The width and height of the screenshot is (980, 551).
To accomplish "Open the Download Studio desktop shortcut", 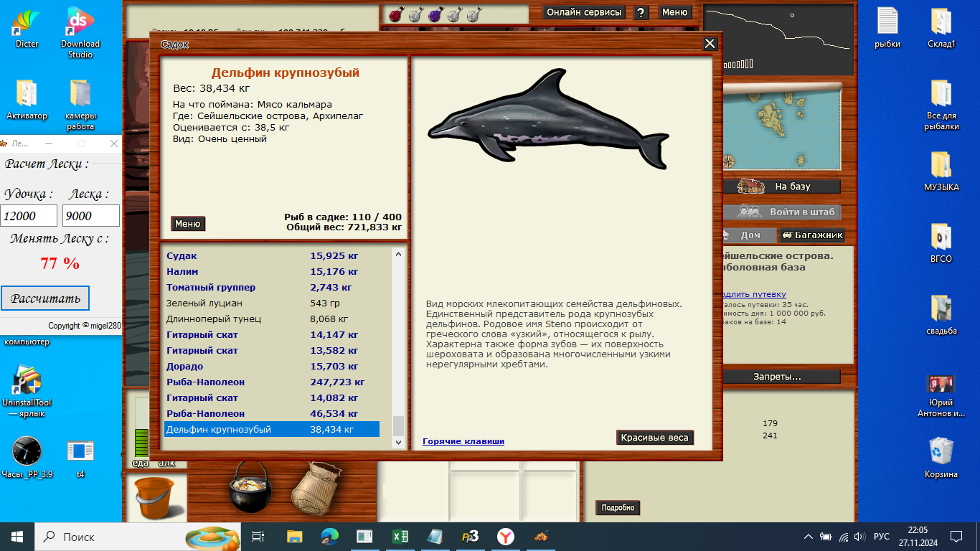I will tap(80, 32).
